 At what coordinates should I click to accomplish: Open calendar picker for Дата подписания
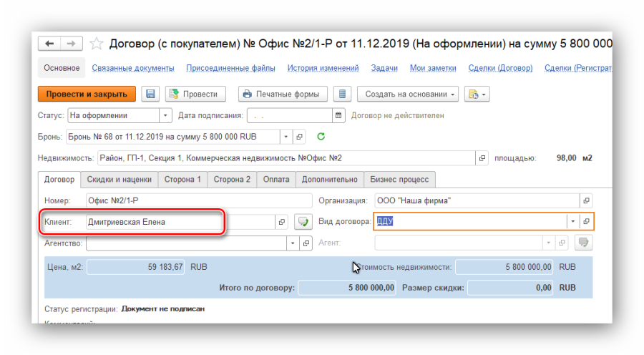click(338, 115)
